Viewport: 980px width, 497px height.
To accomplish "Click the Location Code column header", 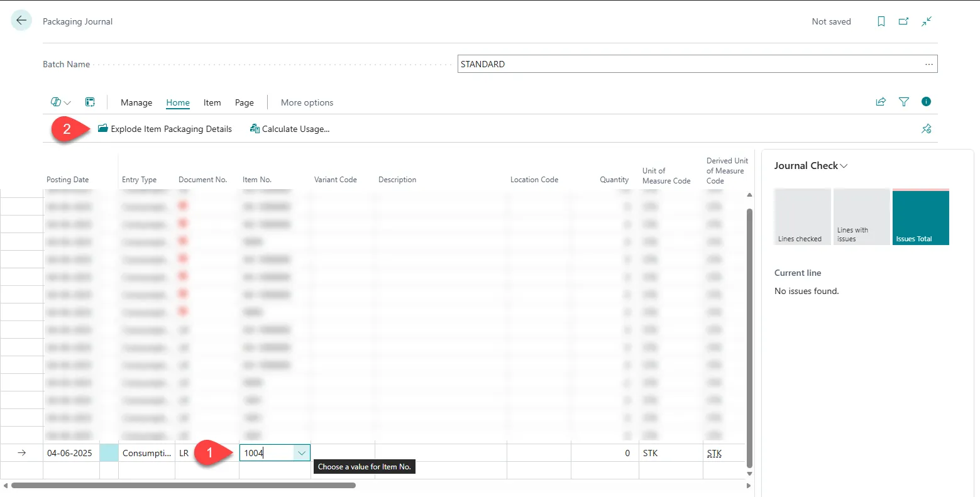I will point(534,180).
